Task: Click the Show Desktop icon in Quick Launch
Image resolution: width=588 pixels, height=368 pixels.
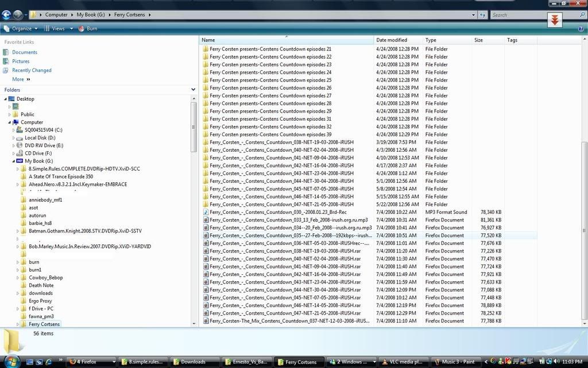Action: 30,362
